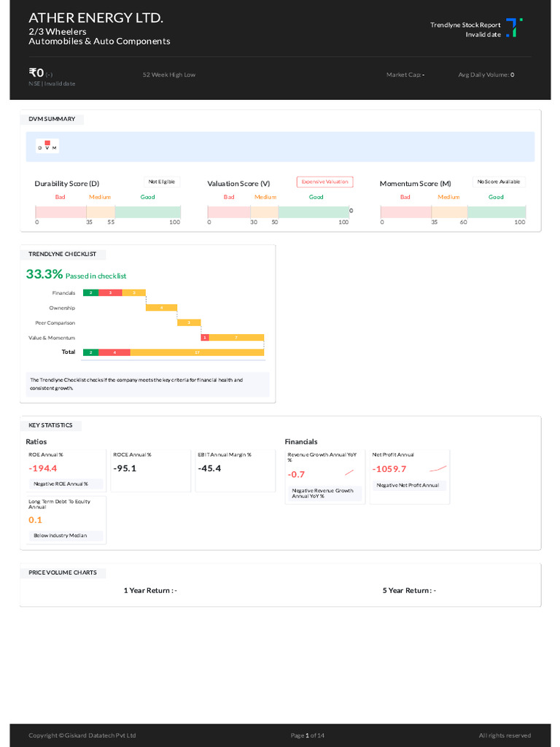Click the Valuation Score red Bad bar
Screen dimensions: 560x747
[228, 212]
